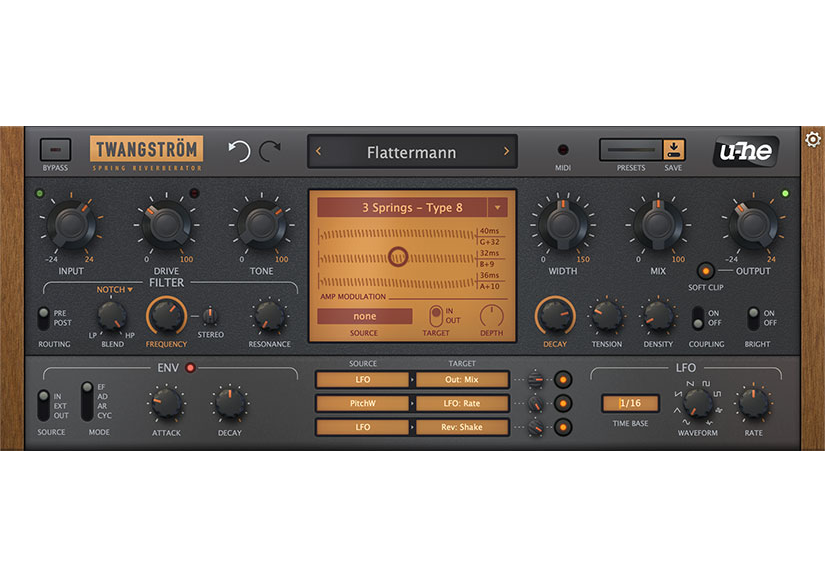Flip the Coupling on/off switch
Image resolution: width=825 pixels, height=578 pixels.
point(698,318)
